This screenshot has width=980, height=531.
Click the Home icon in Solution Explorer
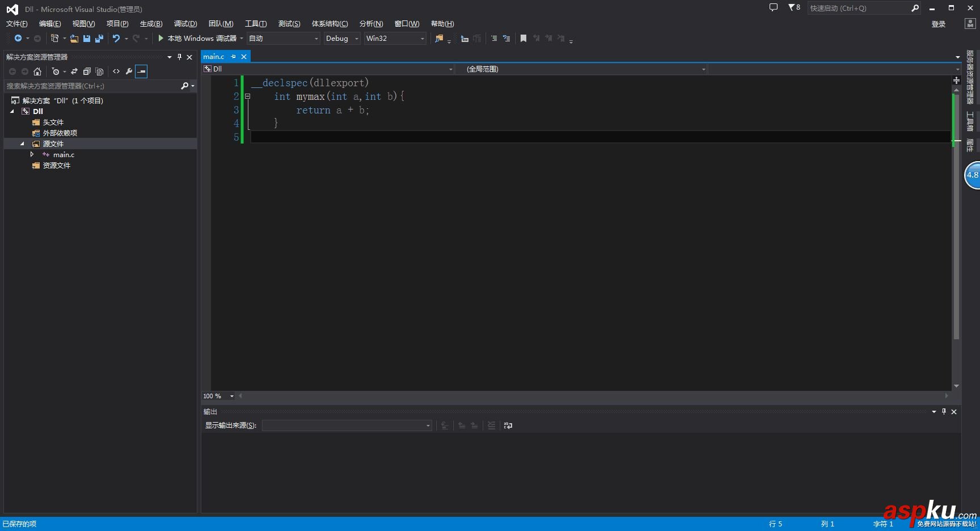pos(37,71)
